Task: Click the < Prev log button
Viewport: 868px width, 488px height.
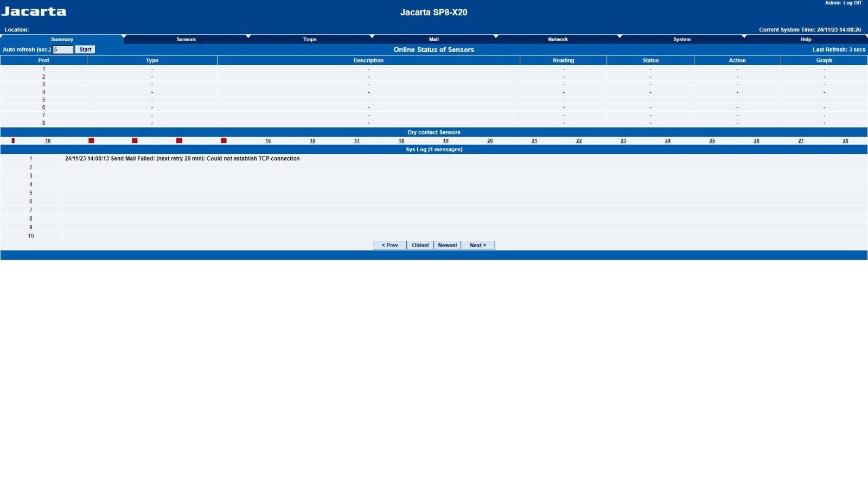Action: click(x=390, y=245)
